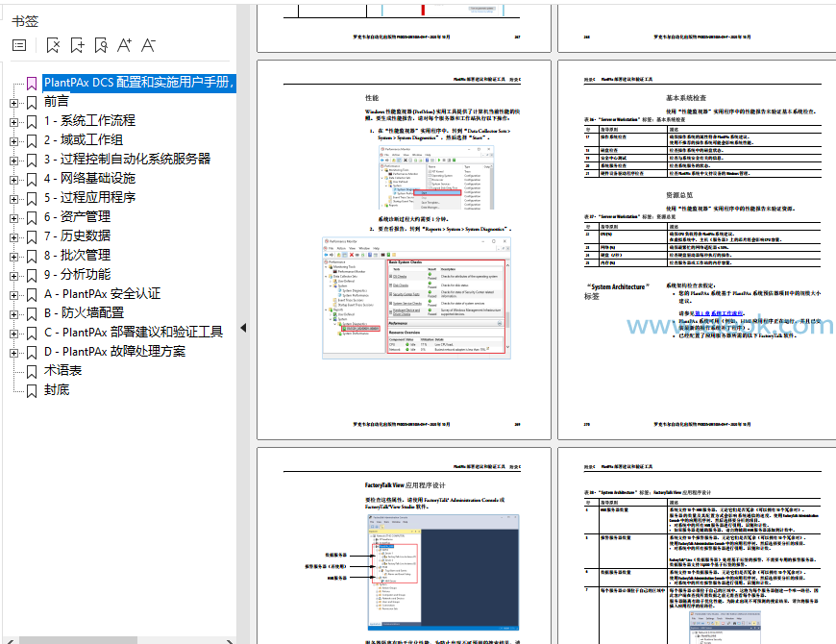Screen dimensions: 836x644
Task: Click bookmark icon beside 封底
Action: (x=32, y=391)
